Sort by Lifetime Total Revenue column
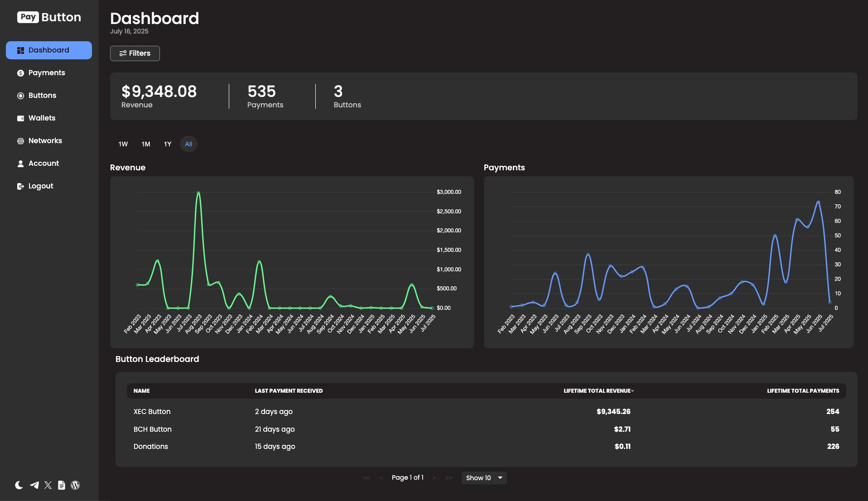 tap(598, 390)
